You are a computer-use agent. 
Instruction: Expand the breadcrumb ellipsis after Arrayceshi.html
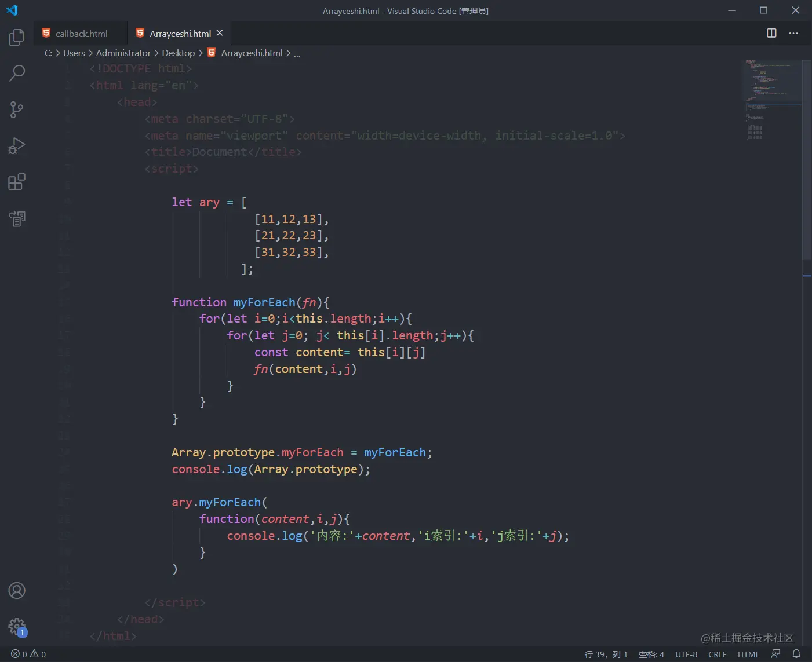(297, 53)
